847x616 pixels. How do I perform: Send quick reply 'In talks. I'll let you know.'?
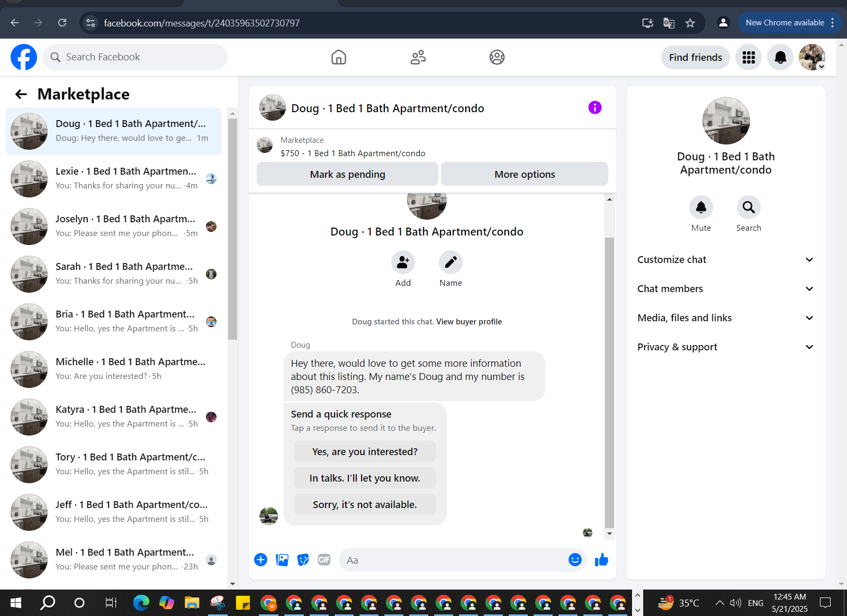pyautogui.click(x=365, y=478)
